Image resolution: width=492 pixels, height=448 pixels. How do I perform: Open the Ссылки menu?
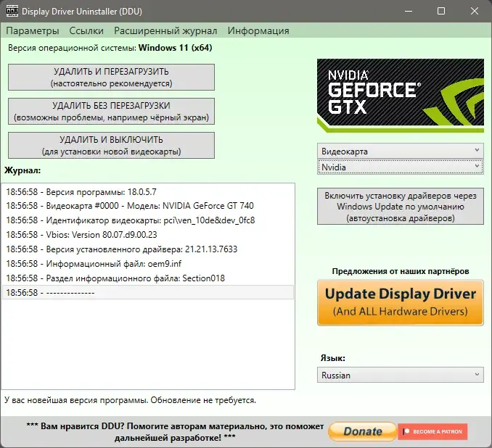86,30
